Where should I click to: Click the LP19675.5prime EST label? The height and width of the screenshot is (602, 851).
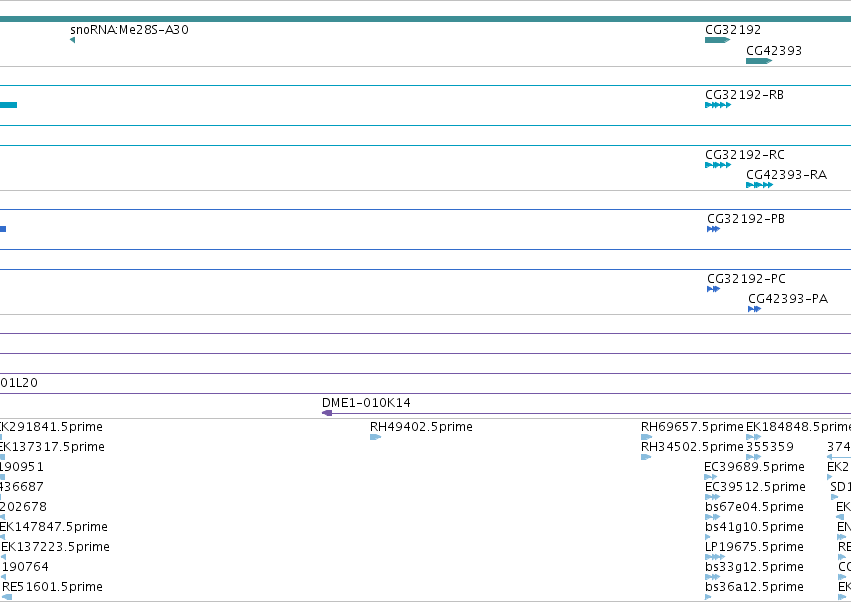[754, 547]
